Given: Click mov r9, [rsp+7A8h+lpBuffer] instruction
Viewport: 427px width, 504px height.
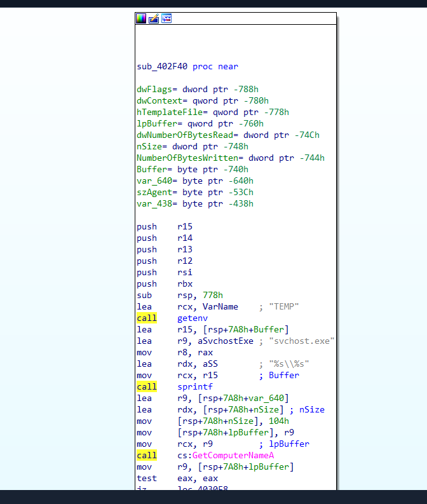Looking at the screenshot, I should (x=215, y=467).
